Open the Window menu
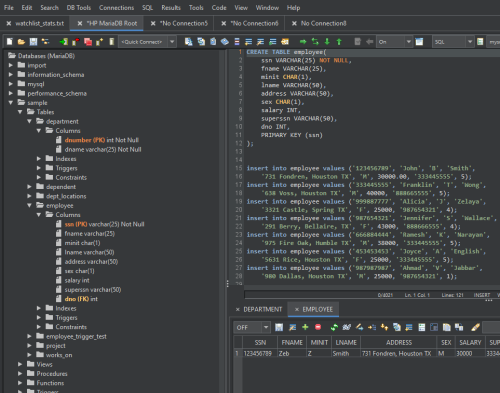The height and width of the screenshot is (393, 500). click(267, 8)
